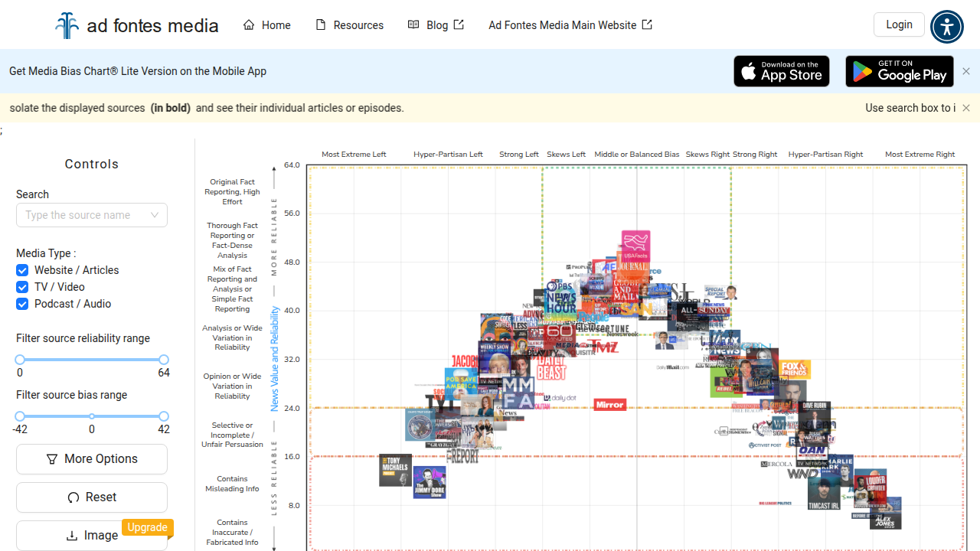980x551 pixels.
Task: Select the Daily Beast logo
Action: [551, 367]
